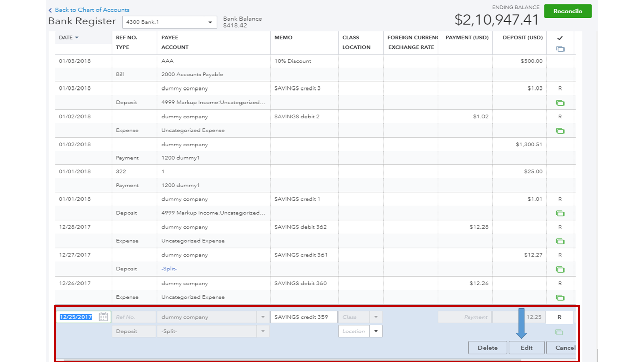Click the Edit button in the transaction row

[527, 348]
